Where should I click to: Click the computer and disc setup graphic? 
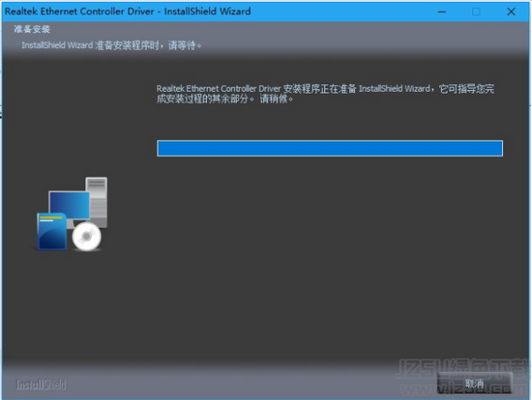tap(72, 214)
